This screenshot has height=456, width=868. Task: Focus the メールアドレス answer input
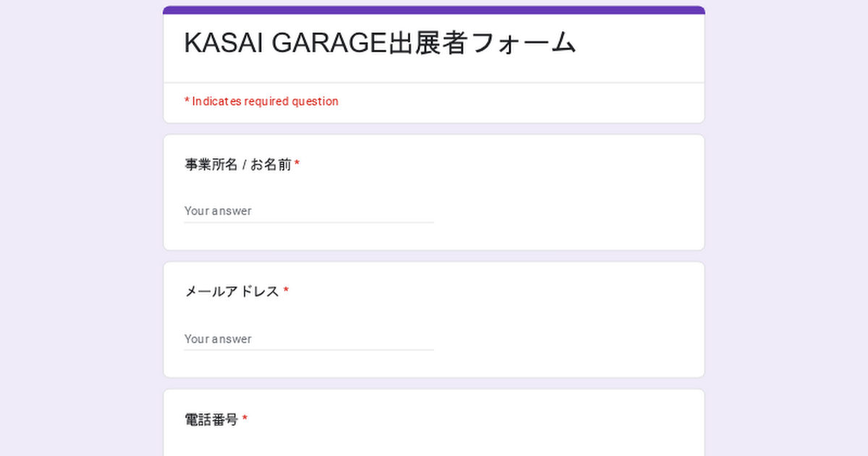coord(309,339)
